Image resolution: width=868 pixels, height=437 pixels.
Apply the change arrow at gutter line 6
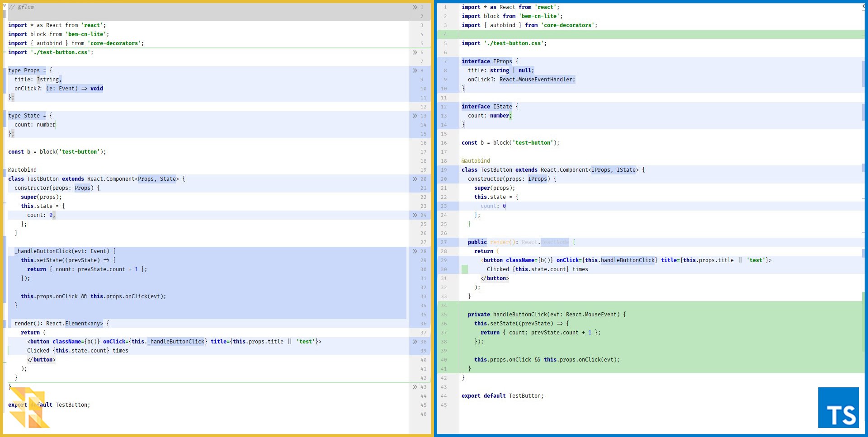[415, 52]
